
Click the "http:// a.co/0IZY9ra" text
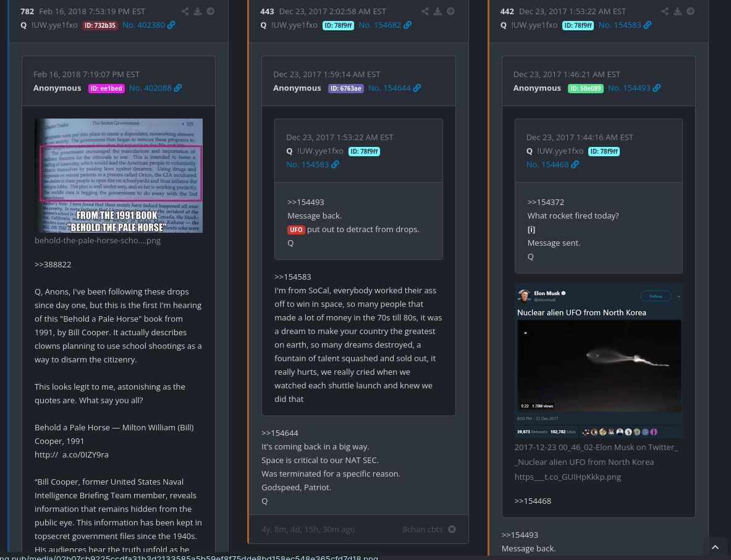point(71,454)
